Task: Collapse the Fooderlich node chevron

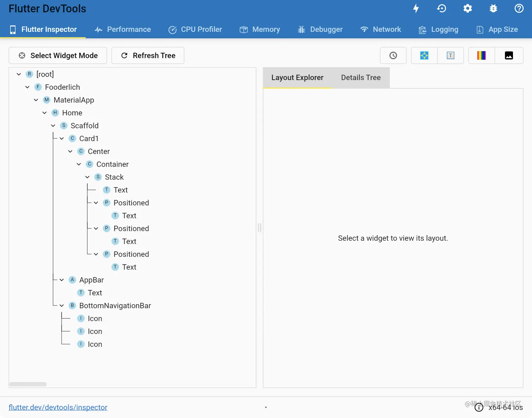Action: pyautogui.click(x=27, y=87)
